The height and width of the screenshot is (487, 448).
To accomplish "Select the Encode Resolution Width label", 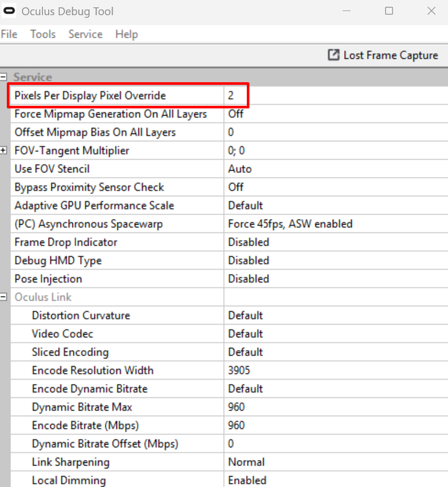I will [93, 370].
